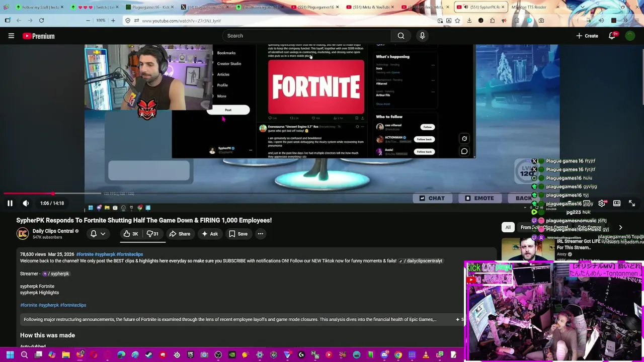Focus the YouTube search box
Image resolution: width=644 pixels, height=362 pixels.
pyautogui.click(x=306, y=36)
